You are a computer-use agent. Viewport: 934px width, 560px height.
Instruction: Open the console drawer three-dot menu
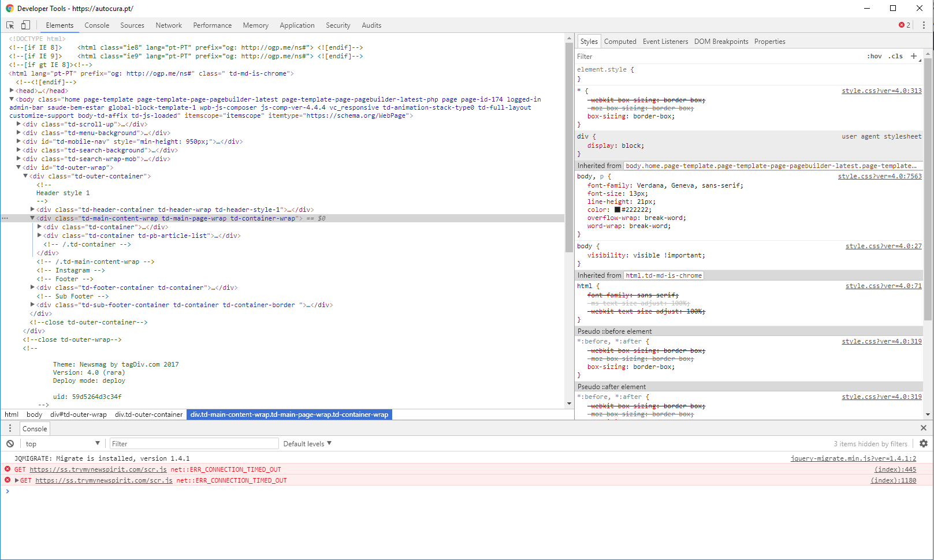[x=10, y=428]
